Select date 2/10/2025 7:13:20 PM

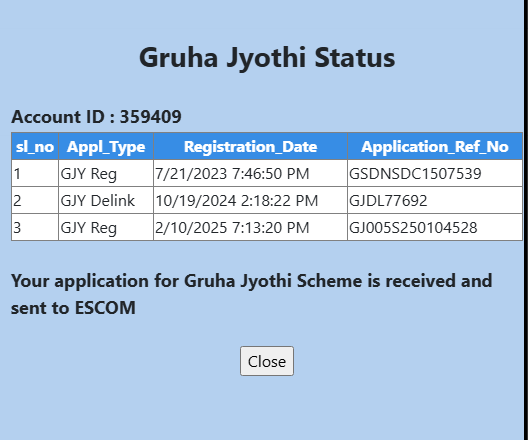coord(232,228)
